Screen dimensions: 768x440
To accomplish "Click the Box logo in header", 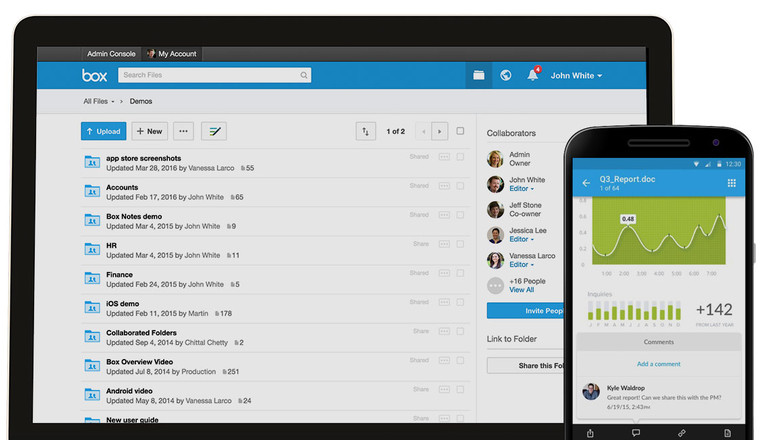I will pos(94,75).
